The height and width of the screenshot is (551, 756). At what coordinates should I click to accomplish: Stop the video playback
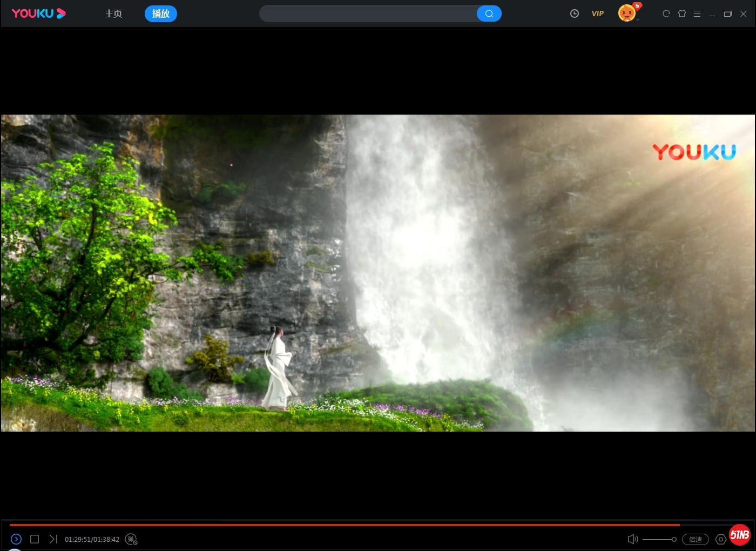pyautogui.click(x=35, y=539)
